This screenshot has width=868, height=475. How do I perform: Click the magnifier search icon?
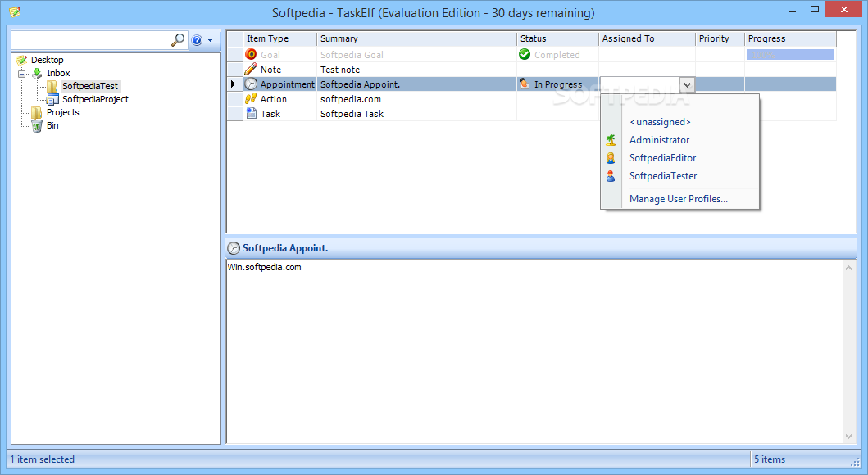(178, 40)
